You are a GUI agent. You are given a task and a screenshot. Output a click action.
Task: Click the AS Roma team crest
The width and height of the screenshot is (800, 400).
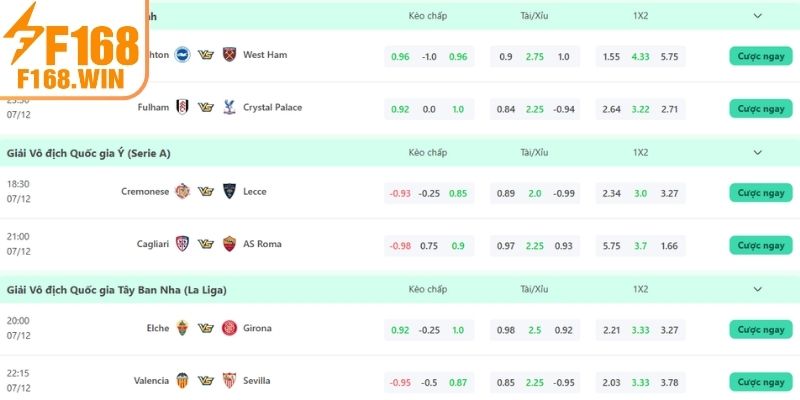coord(230,244)
